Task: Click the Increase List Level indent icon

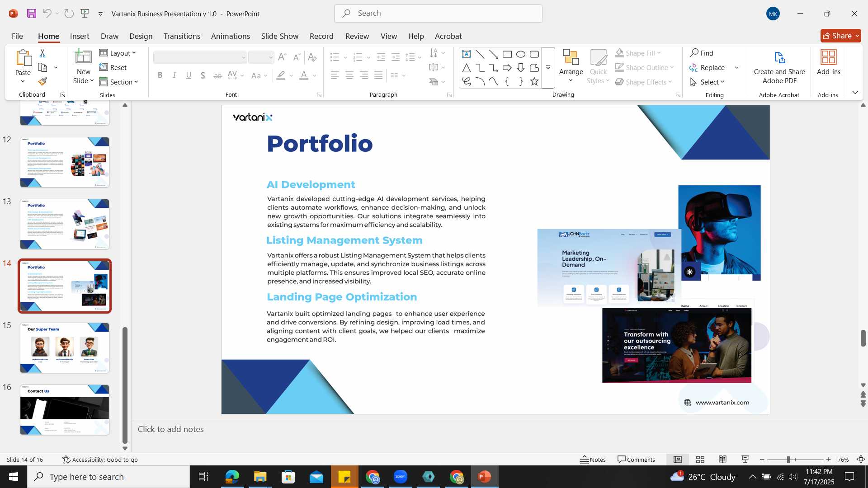Action: click(x=396, y=57)
